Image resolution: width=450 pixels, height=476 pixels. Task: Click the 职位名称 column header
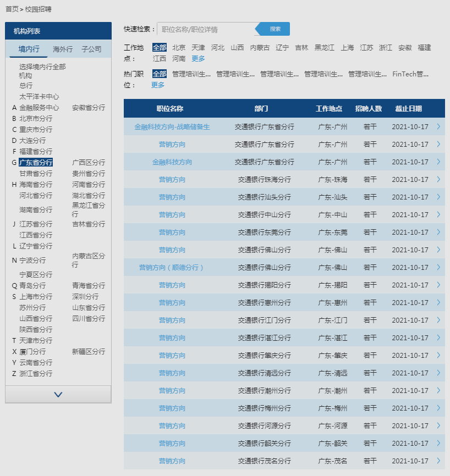tap(170, 109)
